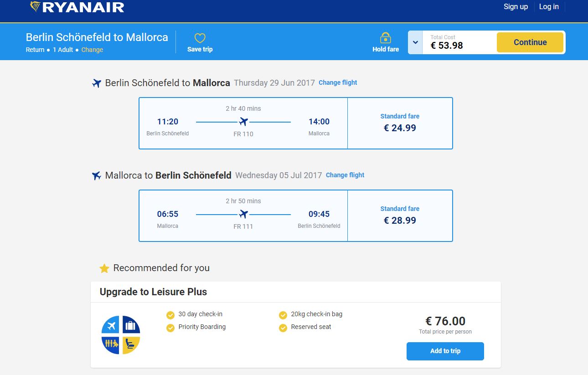588x375 pixels.
Task: Open Log in in header
Action: click(x=549, y=6)
